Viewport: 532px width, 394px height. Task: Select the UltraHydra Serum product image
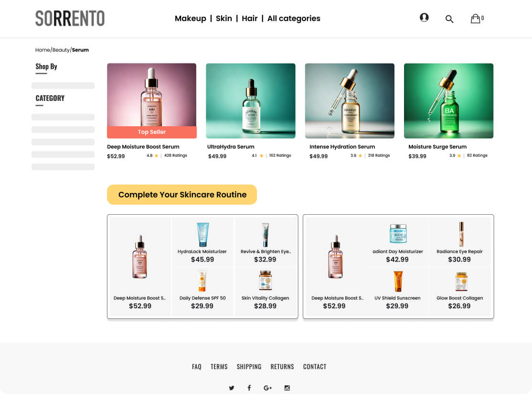point(250,101)
